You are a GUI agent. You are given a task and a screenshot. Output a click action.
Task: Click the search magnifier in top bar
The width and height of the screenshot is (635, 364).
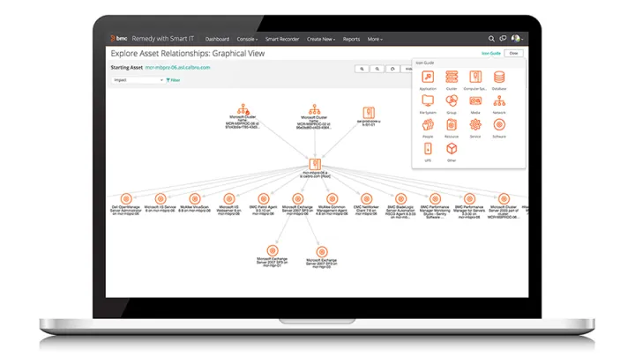(x=492, y=39)
